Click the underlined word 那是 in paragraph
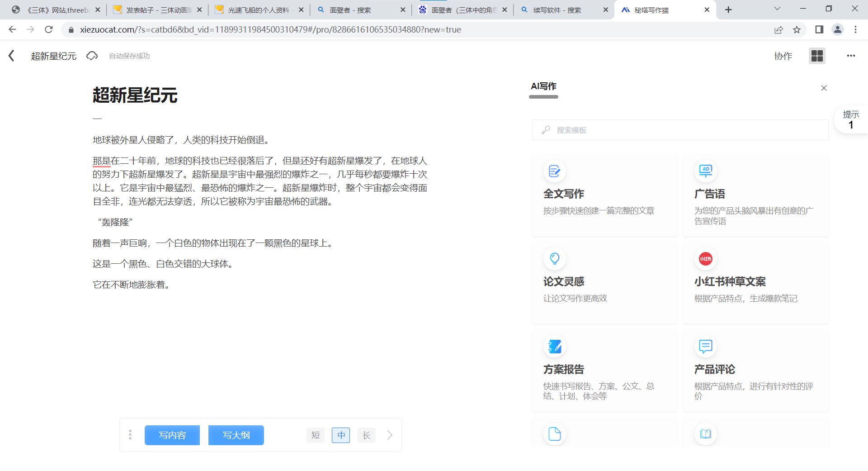Image resolution: width=868 pixels, height=471 pixels. coord(102,161)
